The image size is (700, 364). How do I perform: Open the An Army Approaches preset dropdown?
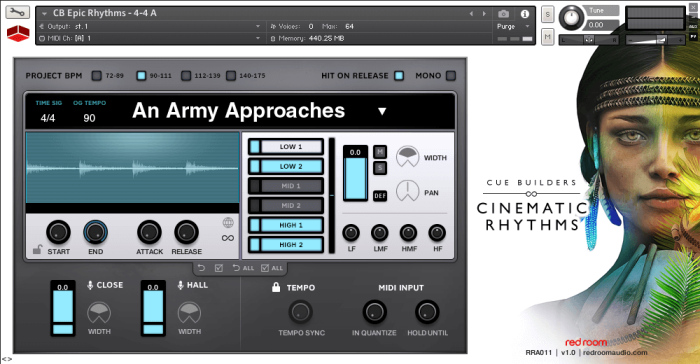coord(382,111)
